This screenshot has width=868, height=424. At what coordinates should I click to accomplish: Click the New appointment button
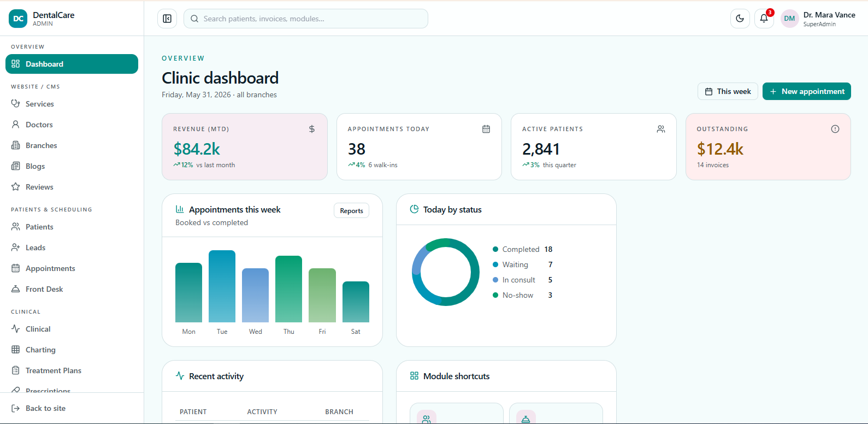point(807,91)
